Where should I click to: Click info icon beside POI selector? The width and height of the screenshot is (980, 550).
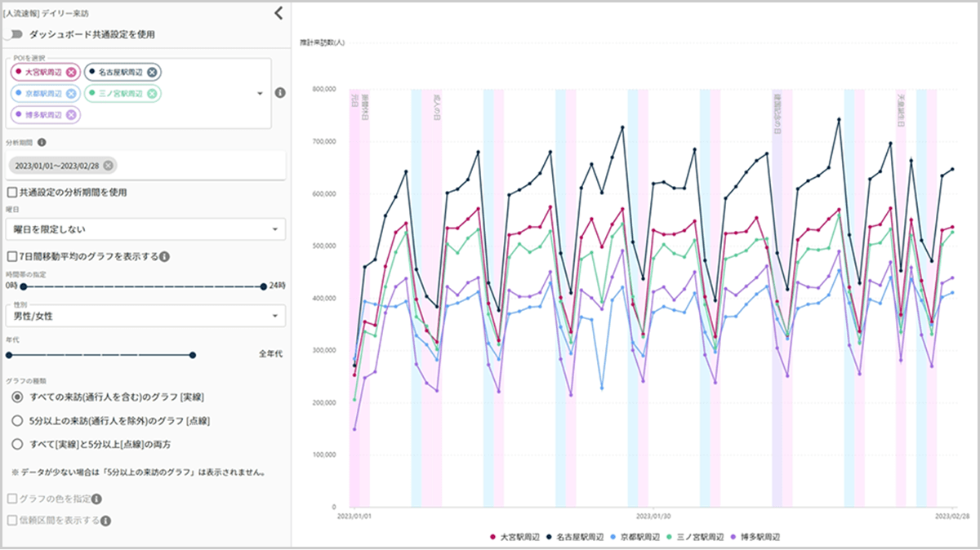click(279, 93)
